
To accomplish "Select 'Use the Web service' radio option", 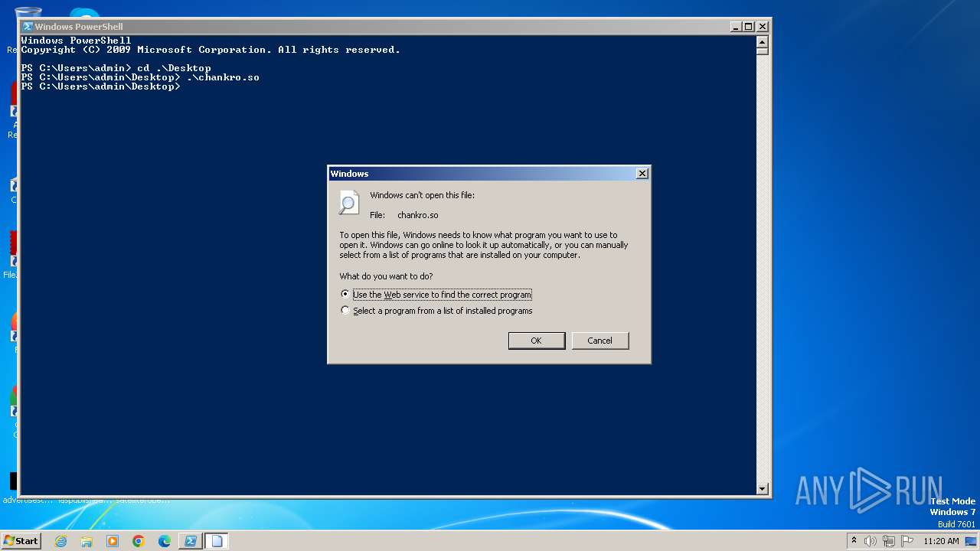I will tap(345, 294).
